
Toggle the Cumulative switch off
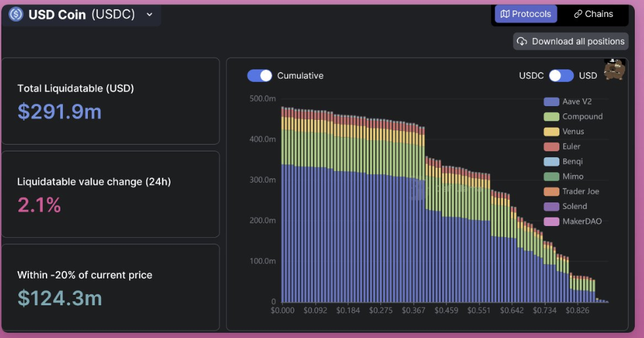pos(259,75)
